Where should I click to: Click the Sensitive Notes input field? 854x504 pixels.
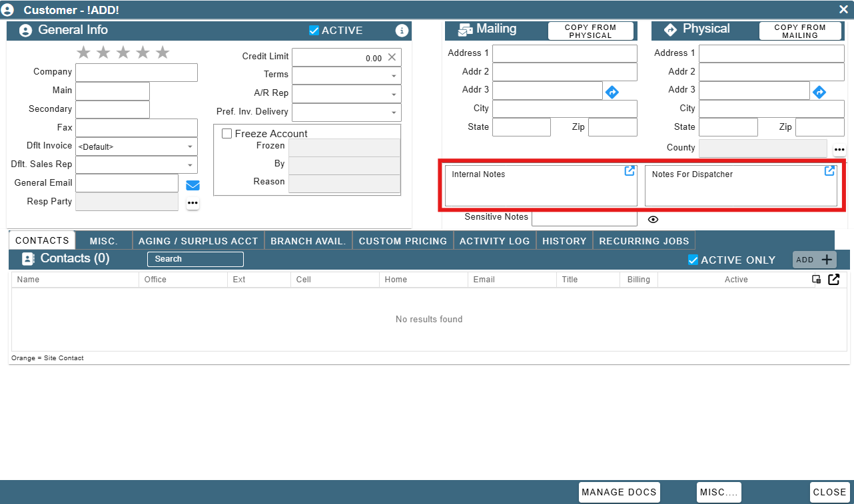pyautogui.click(x=584, y=218)
